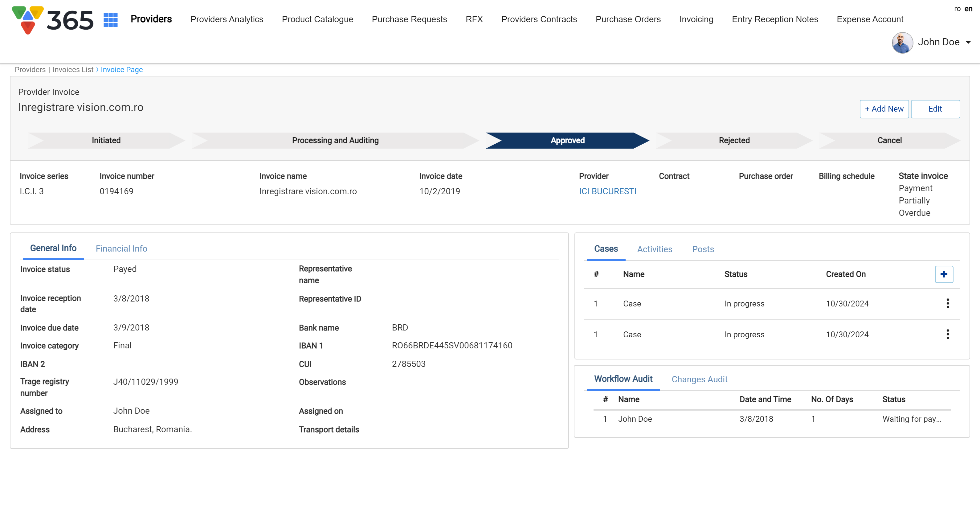Click John Doe's profile avatar
Screen dimensions: 980x513
(902, 42)
